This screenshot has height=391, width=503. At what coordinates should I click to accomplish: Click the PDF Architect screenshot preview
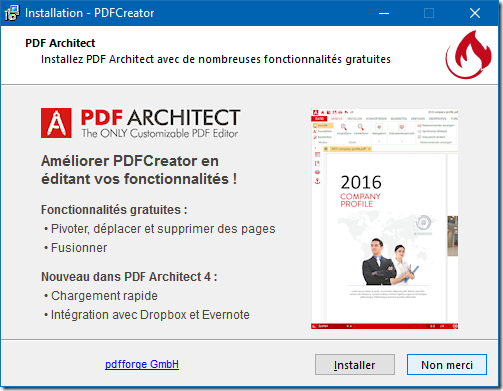384,219
